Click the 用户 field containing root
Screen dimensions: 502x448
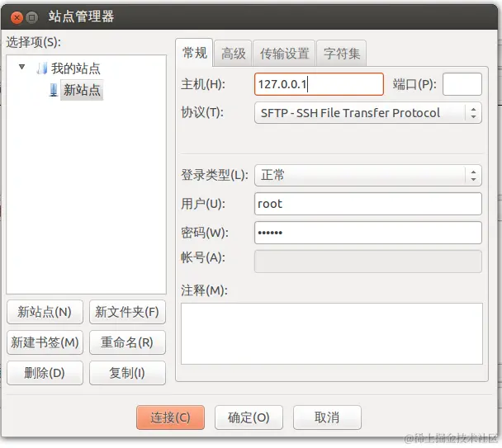pos(368,204)
